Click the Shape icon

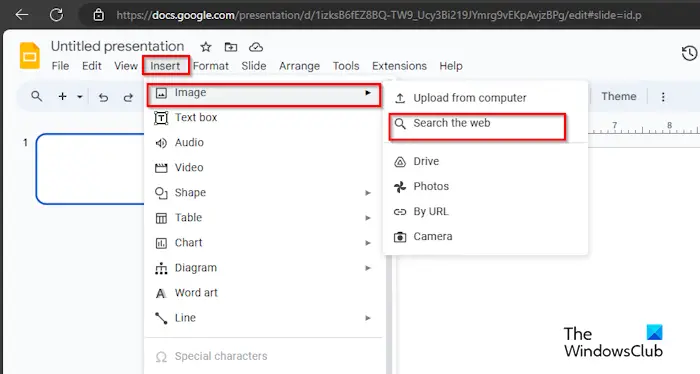coord(161,193)
